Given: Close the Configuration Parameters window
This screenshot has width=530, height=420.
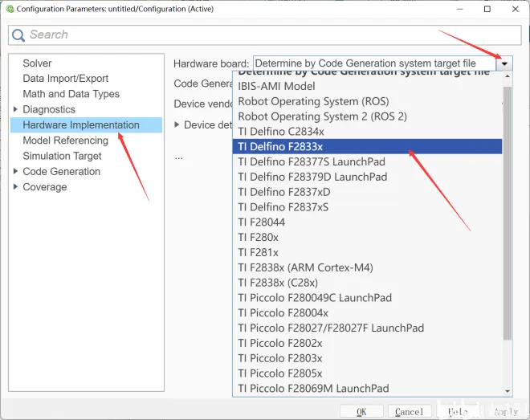Looking at the screenshot, I should click(515, 9).
